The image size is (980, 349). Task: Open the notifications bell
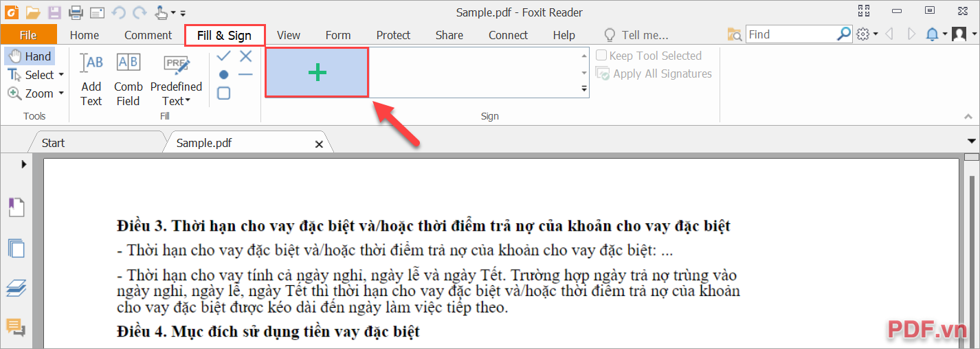click(933, 34)
